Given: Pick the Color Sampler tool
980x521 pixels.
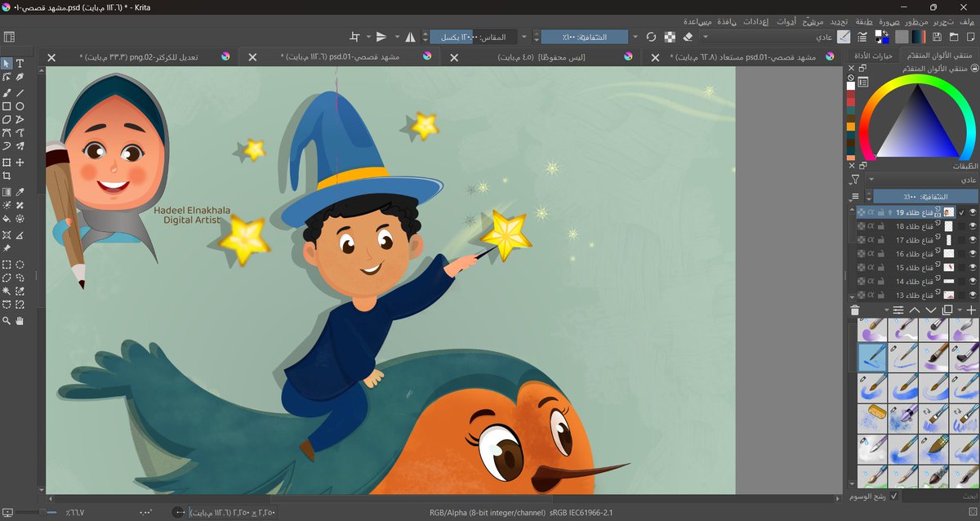Looking at the screenshot, I should pyautogui.click(x=20, y=192).
